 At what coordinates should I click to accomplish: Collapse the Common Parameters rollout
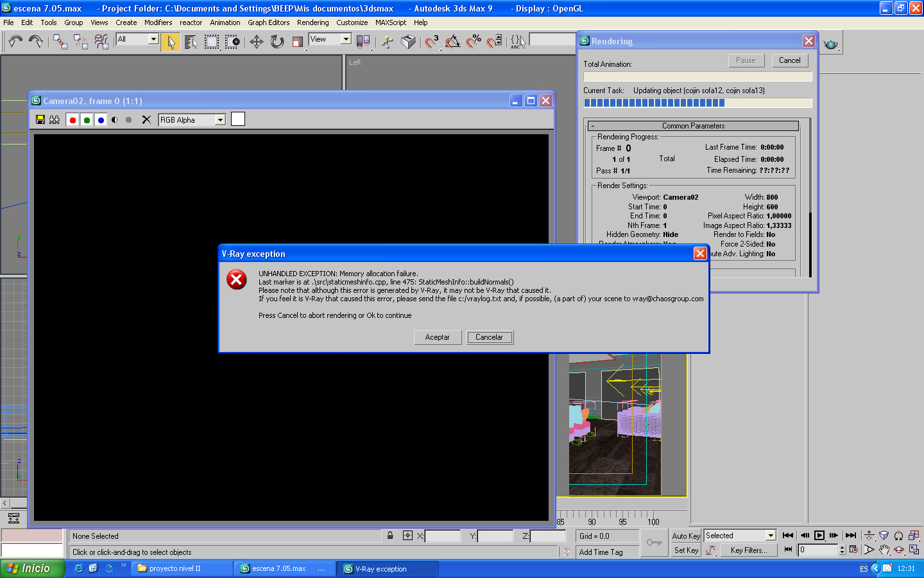pos(694,126)
